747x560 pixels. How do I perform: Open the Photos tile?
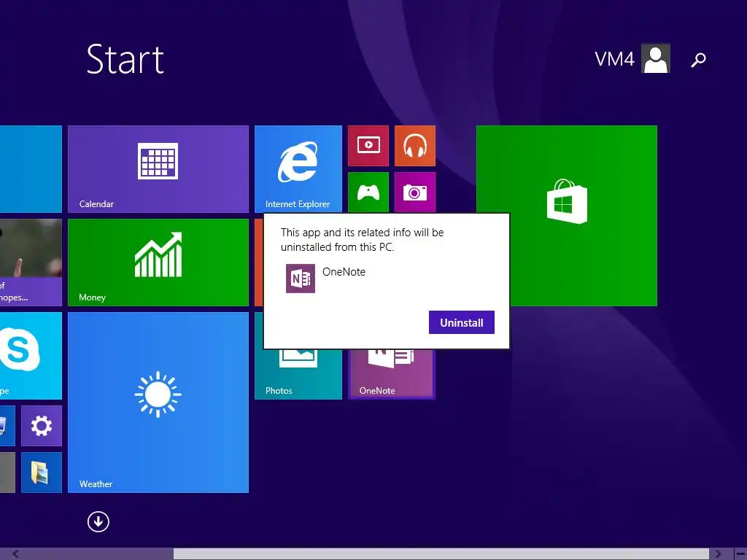point(298,374)
